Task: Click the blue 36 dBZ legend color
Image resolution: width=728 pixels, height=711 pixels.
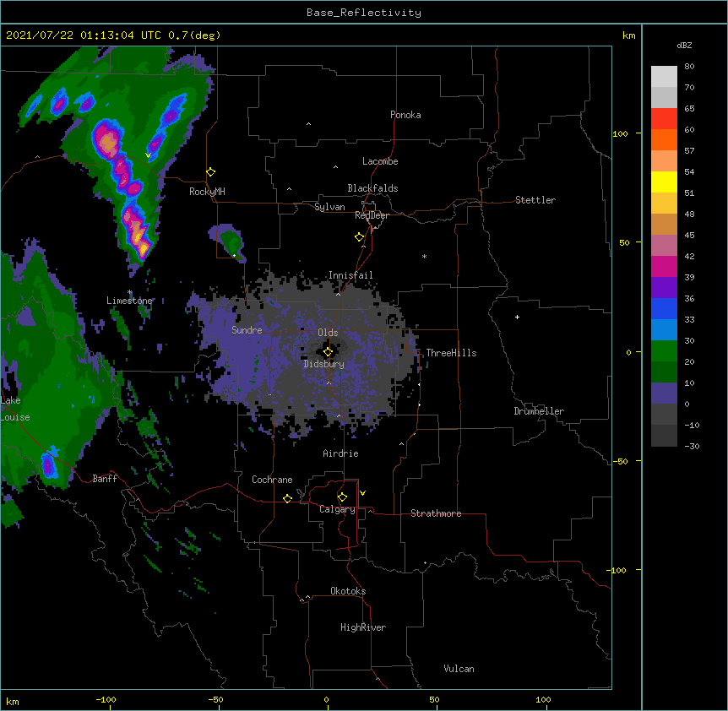Action: click(664, 308)
